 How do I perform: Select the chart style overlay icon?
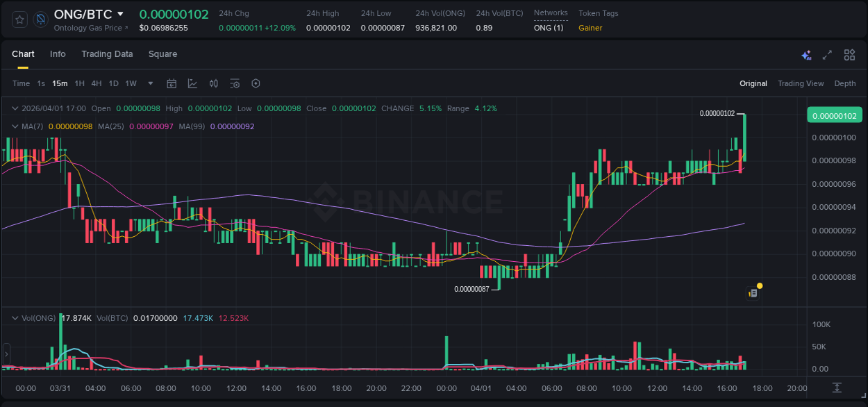coord(192,83)
